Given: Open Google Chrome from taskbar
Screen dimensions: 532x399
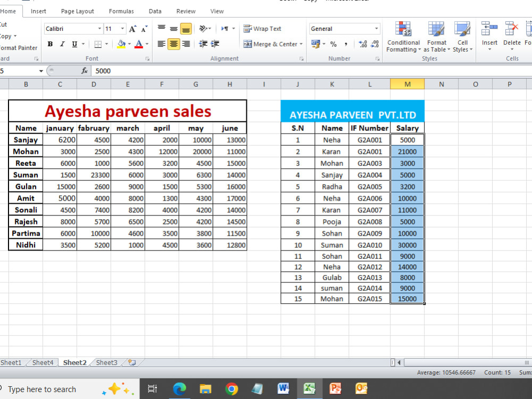Looking at the screenshot, I should point(231,389).
